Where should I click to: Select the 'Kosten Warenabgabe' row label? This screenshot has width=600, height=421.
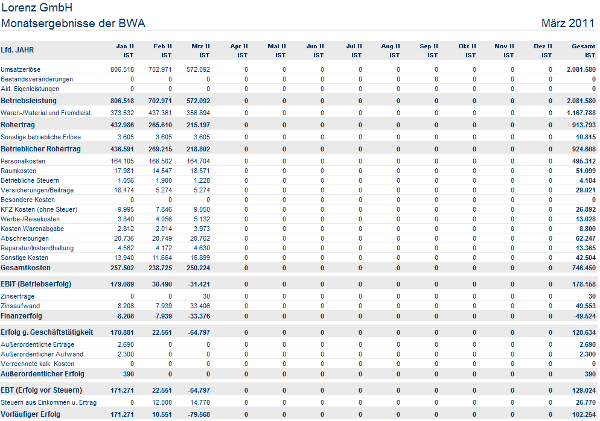[x=32, y=228]
